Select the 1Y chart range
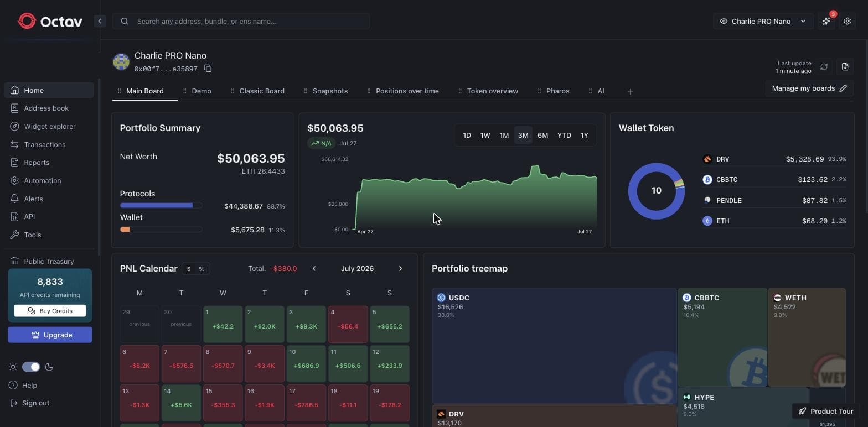The height and width of the screenshot is (427, 868). [584, 136]
